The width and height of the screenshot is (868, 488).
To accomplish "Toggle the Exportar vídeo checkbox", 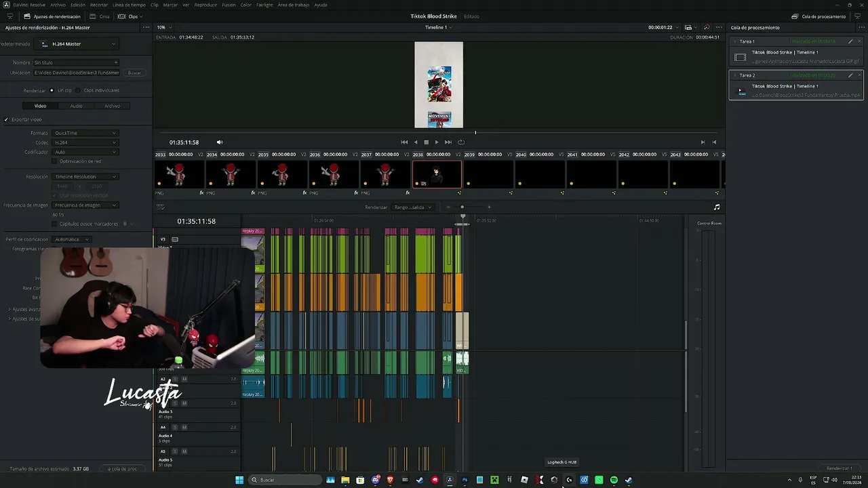I will click(6, 119).
